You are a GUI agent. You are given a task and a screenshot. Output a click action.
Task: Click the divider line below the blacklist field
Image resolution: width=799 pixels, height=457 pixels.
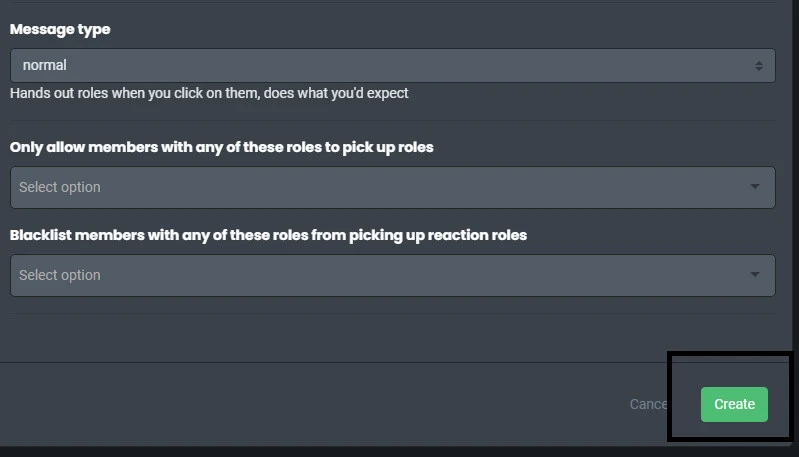(x=392, y=314)
